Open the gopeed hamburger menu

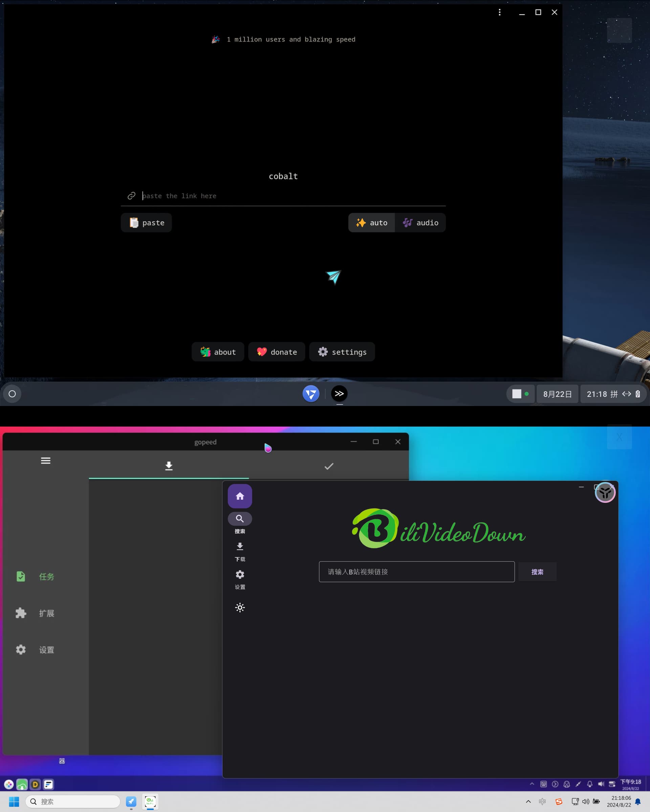pos(46,460)
